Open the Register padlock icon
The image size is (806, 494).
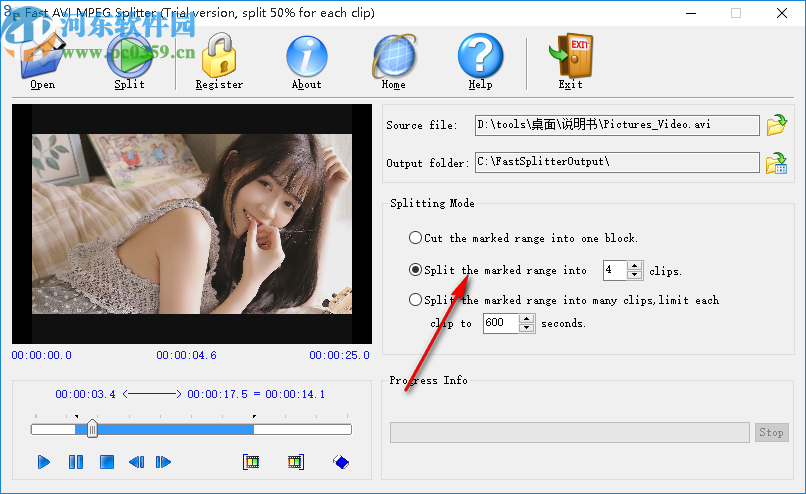point(219,62)
